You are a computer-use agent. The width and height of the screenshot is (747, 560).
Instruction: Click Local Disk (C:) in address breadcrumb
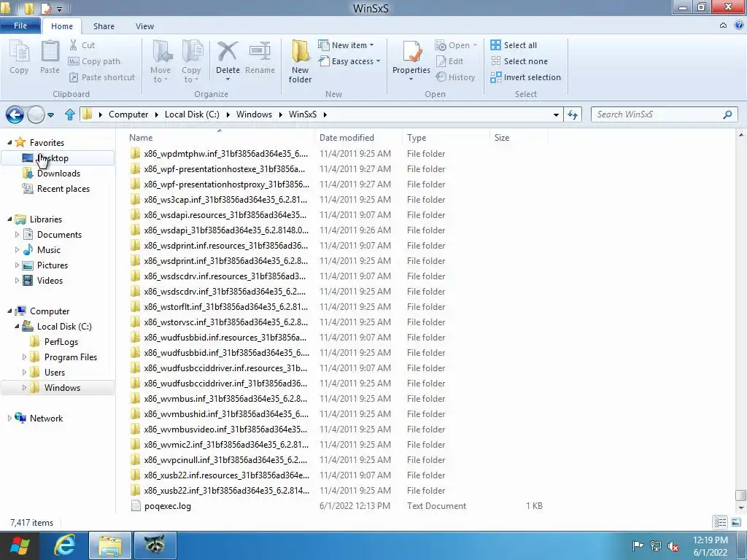coord(192,114)
